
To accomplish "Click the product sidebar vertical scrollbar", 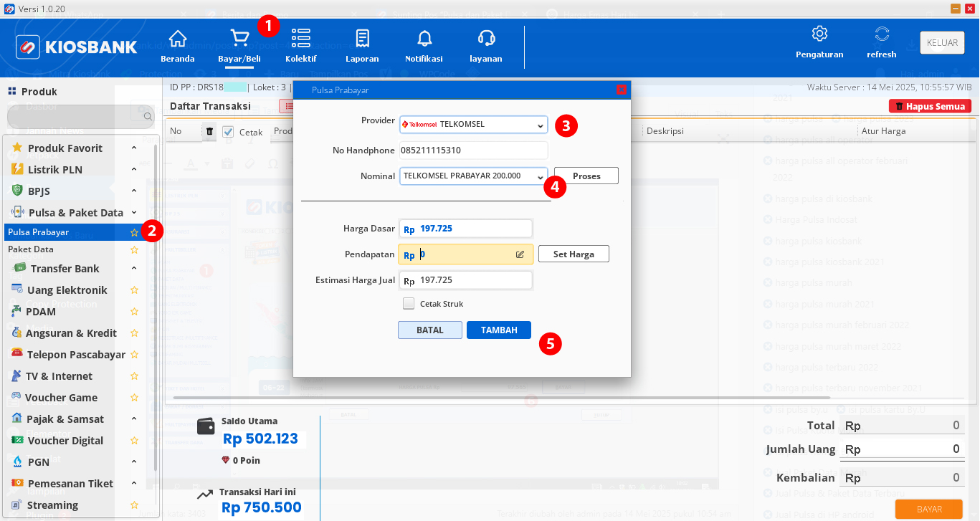I will (156, 301).
